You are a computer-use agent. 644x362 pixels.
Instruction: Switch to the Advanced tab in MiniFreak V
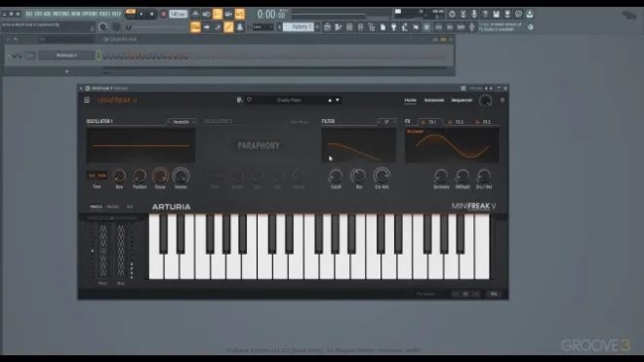[433, 101]
